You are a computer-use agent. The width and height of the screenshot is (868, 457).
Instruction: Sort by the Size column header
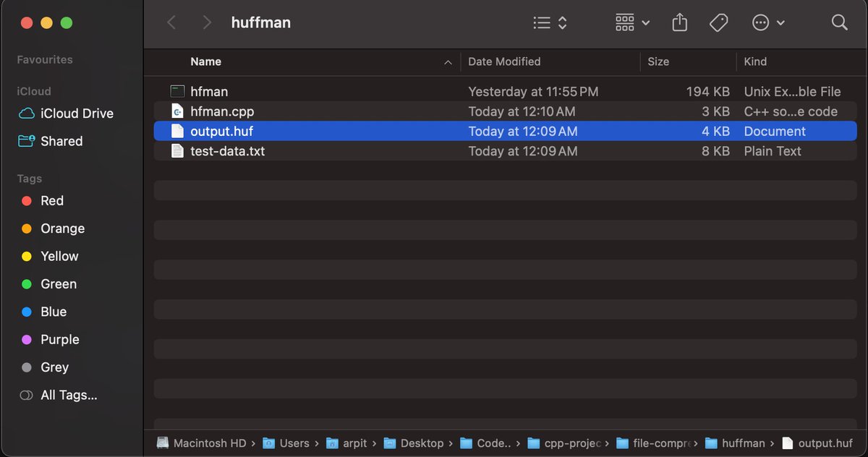point(658,61)
